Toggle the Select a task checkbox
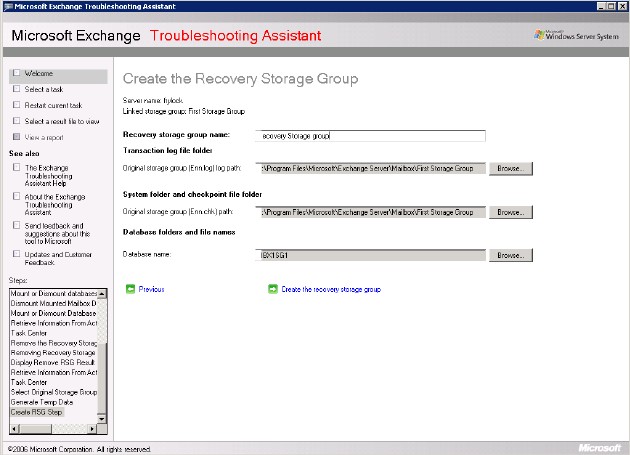Image resolution: width=630 pixels, height=455 pixels. pyautogui.click(x=16, y=89)
